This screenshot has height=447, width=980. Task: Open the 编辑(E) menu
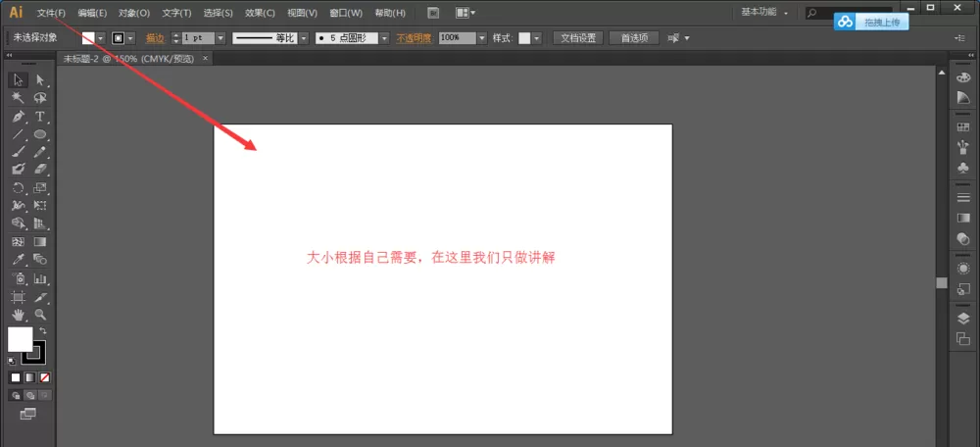point(92,13)
